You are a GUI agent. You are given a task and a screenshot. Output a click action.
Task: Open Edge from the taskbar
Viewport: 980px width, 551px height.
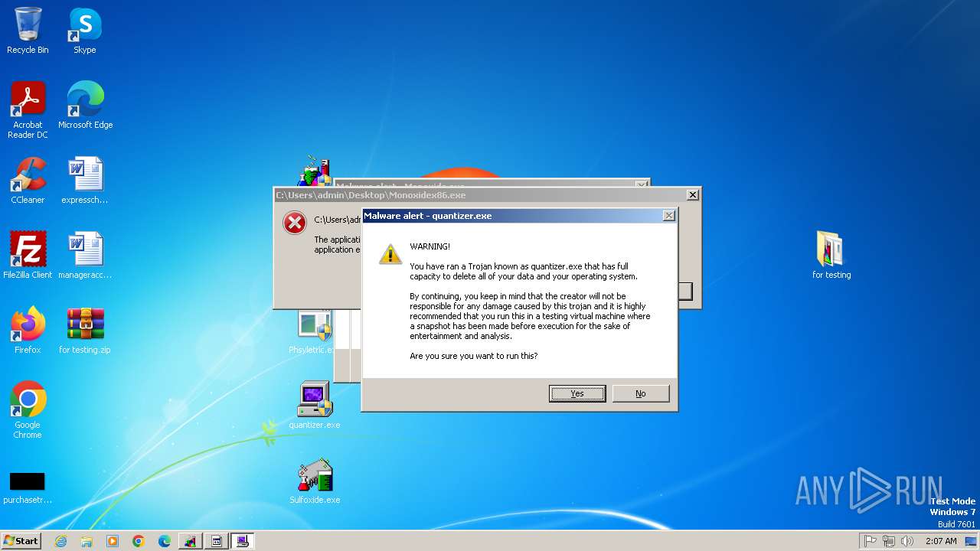click(165, 541)
